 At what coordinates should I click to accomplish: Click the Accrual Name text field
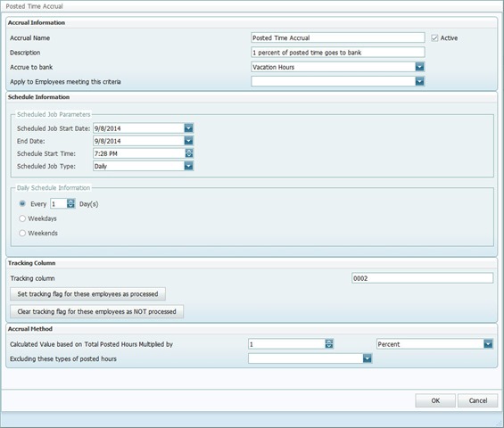[x=338, y=37]
